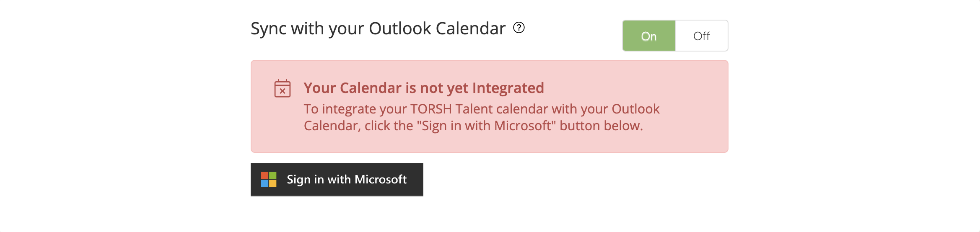Image resolution: width=980 pixels, height=232 pixels.
Task: Switch Outlook Calendar sync to Off
Action: pos(701,36)
